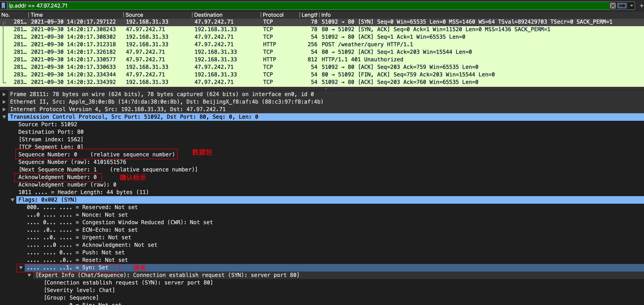Select the Nonce: Not set flag line
This screenshot has height=305, width=644.
[77, 215]
